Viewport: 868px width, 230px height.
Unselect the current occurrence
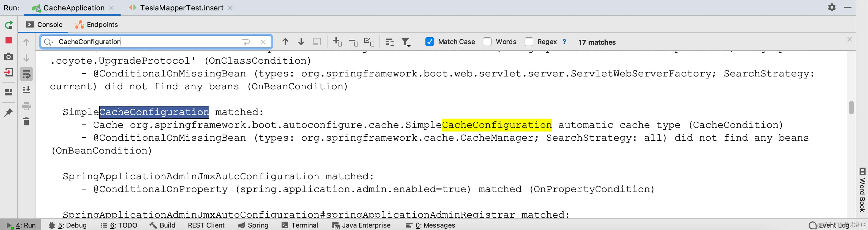coord(354,42)
